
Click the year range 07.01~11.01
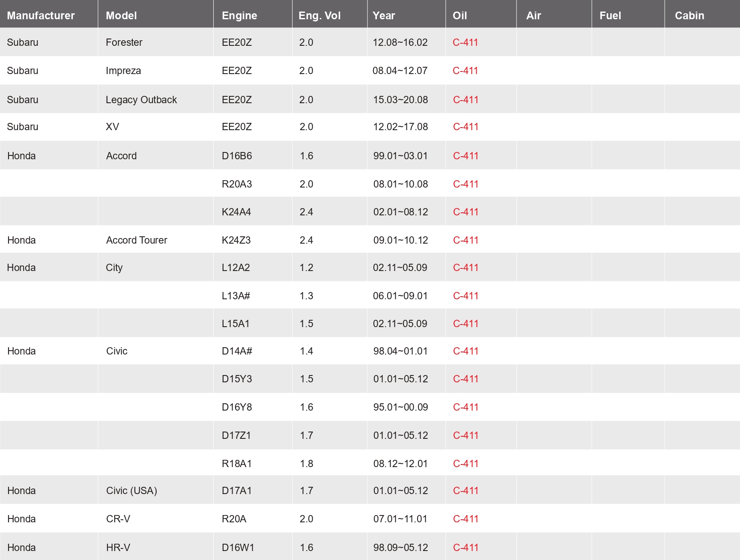[400, 519]
